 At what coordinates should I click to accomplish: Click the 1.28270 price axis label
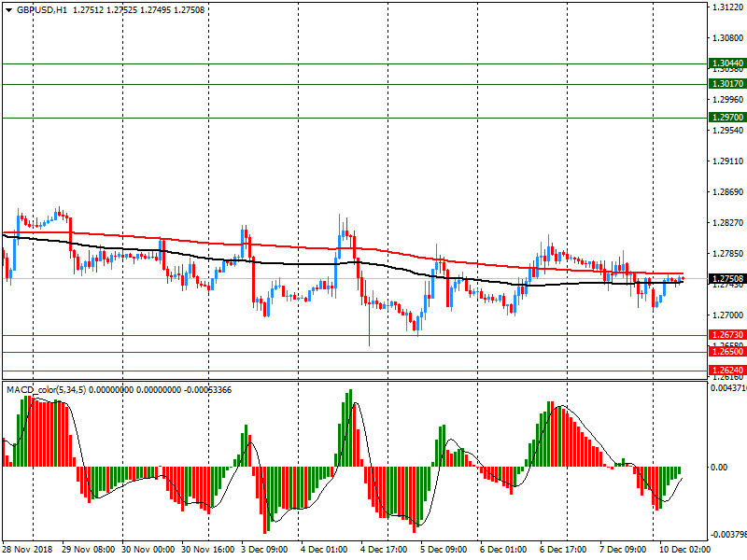point(727,223)
